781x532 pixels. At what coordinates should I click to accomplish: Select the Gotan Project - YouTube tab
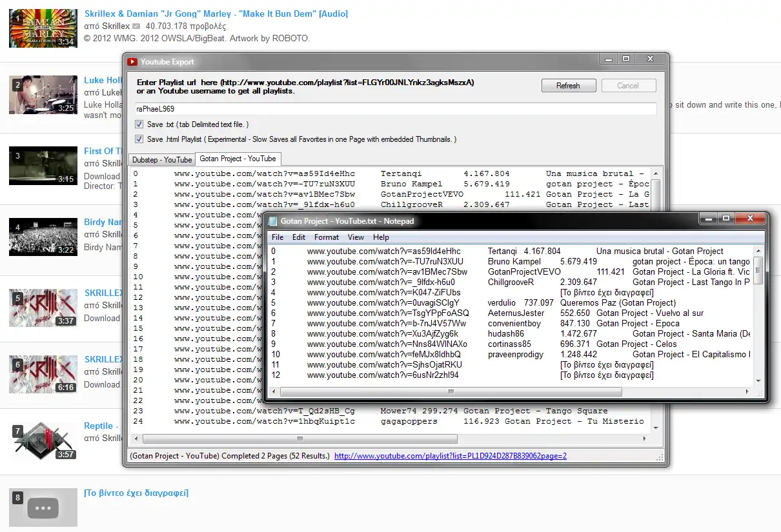(x=238, y=159)
